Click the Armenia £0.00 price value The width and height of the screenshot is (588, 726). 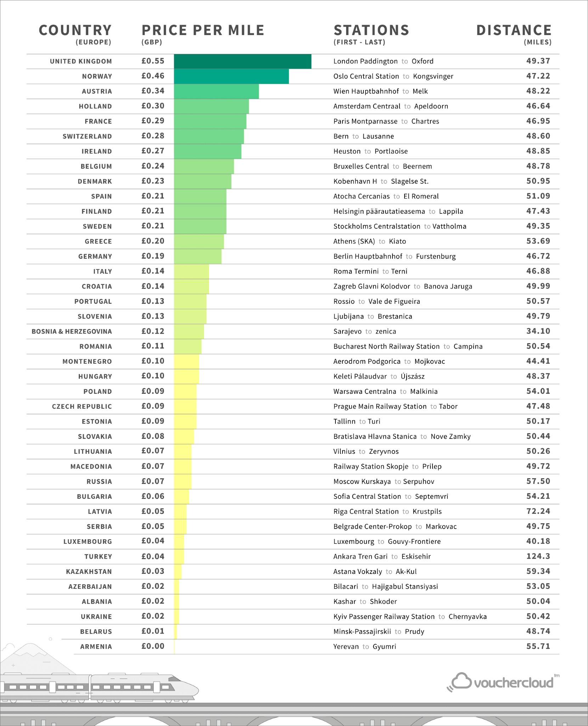coord(153,646)
